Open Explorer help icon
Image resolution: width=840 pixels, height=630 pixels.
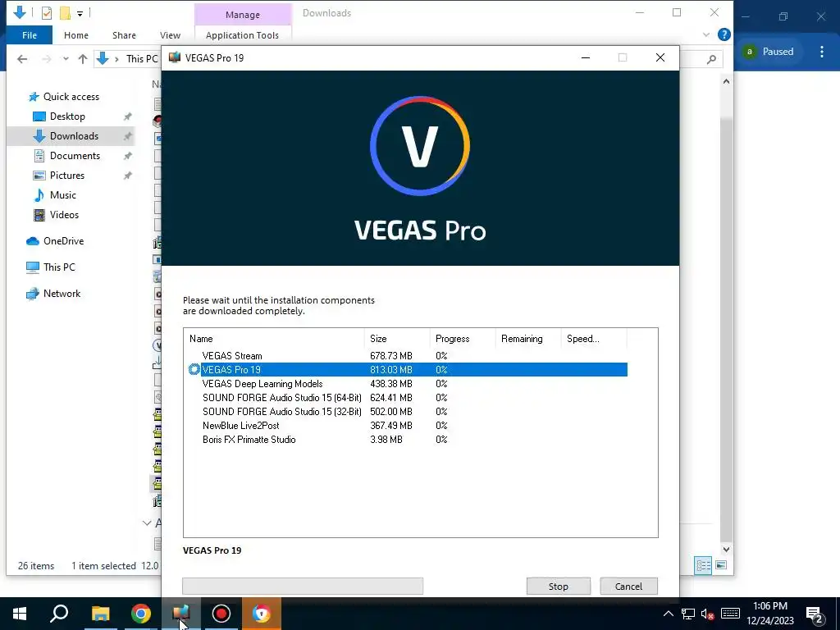coord(724,34)
